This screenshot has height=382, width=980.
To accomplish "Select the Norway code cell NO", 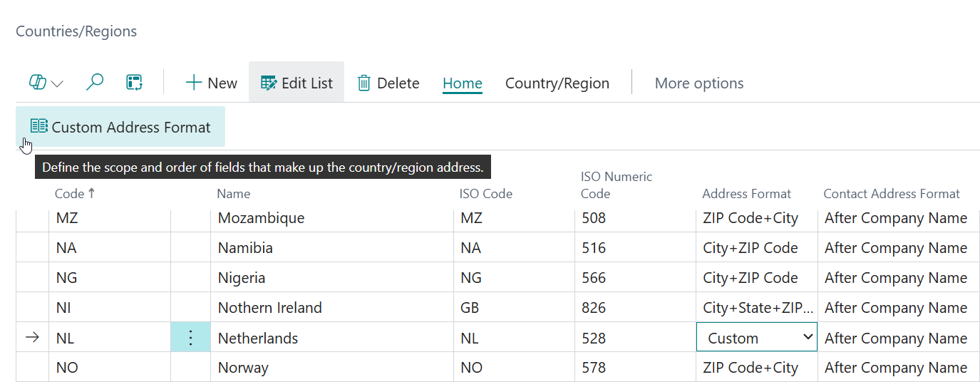I will pyautogui.click(x=66, y=368).
